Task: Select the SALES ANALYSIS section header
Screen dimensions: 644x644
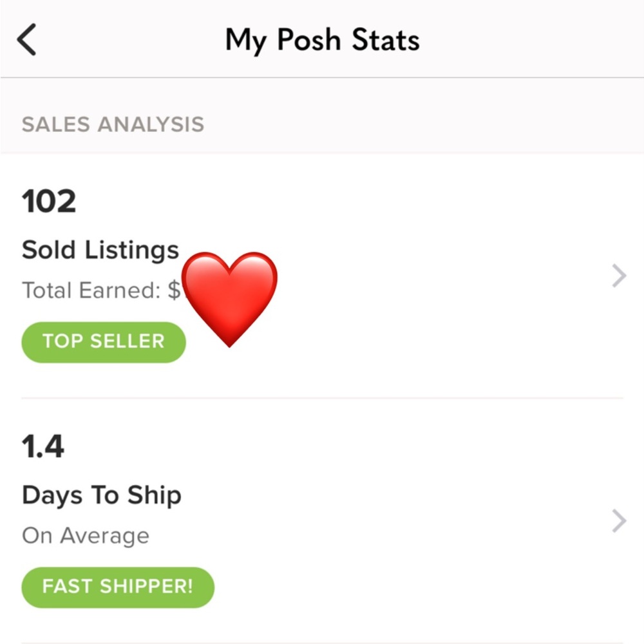Action: point(113,124)
